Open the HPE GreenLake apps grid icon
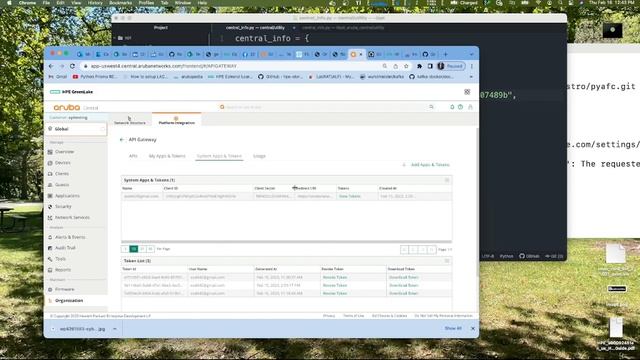Screen dimensions: 640x360 467,92
